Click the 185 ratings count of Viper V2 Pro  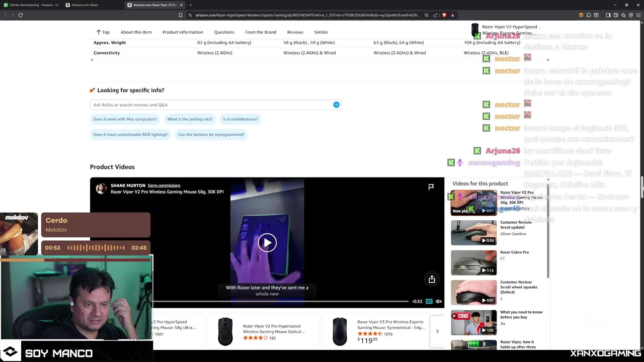pos(272,338)
